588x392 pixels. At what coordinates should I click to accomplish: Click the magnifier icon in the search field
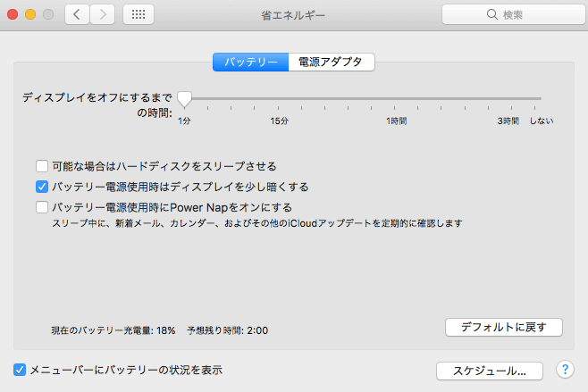pyautogui.click(x=491, y=14)
